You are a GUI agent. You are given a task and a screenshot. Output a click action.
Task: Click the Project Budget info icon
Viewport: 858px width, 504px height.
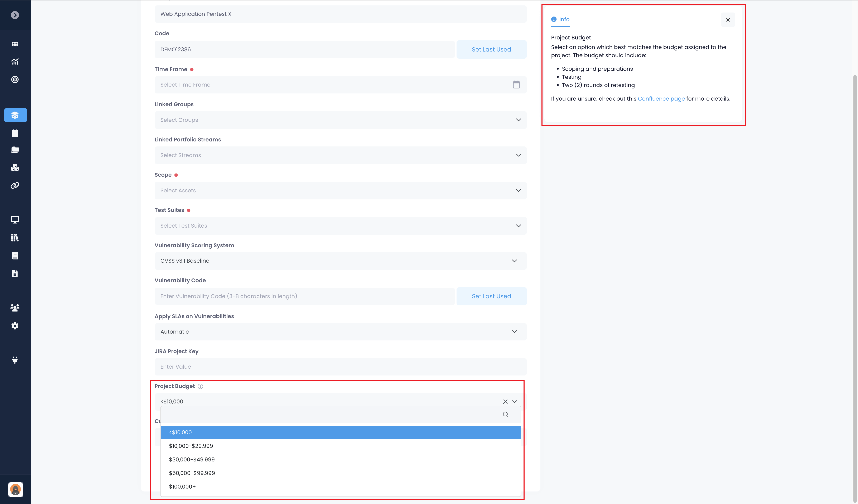[200, 386]
